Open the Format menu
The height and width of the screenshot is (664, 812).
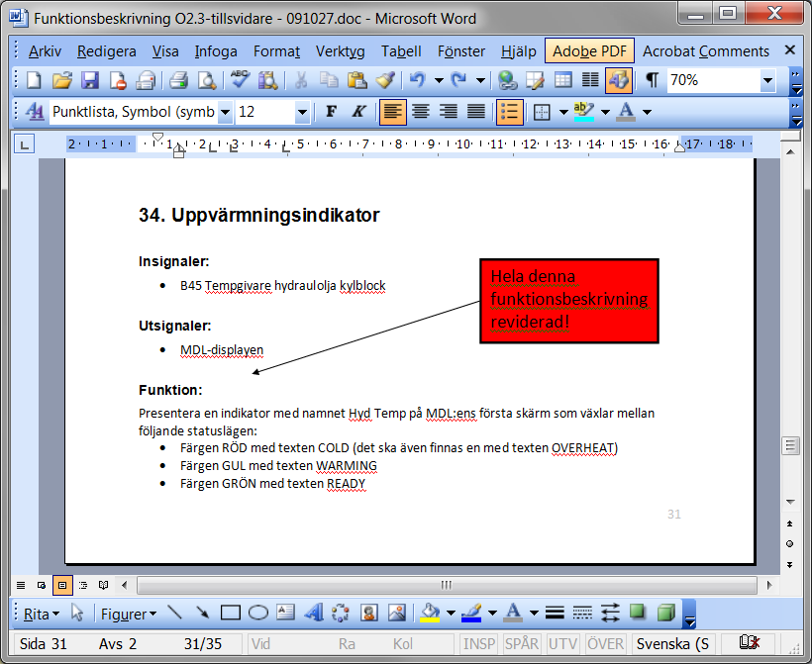(x=276, y=51)
